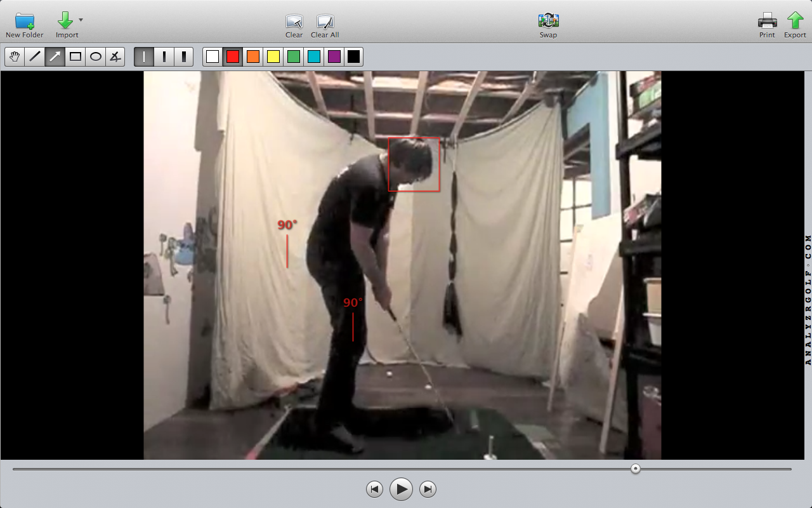Select the angle measurement tool
812x508 pixels.
pos(115,57)
